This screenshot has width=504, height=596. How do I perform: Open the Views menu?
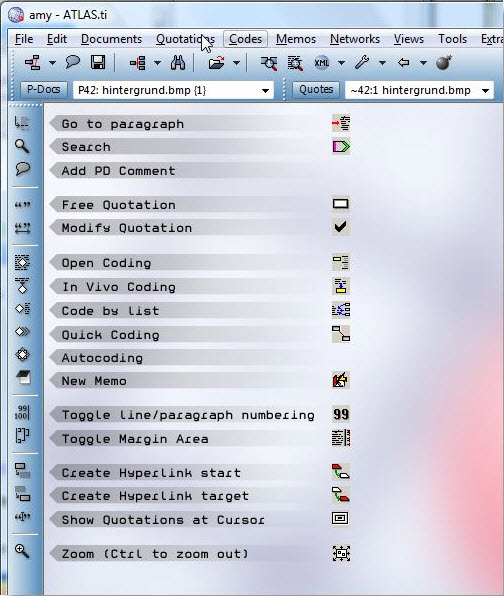(x=409, y=39)
